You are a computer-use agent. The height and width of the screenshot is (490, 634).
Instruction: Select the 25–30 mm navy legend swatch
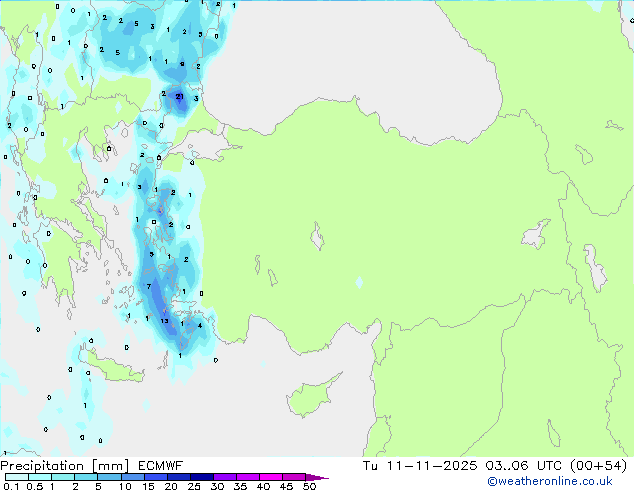click(x=202, y=477)
